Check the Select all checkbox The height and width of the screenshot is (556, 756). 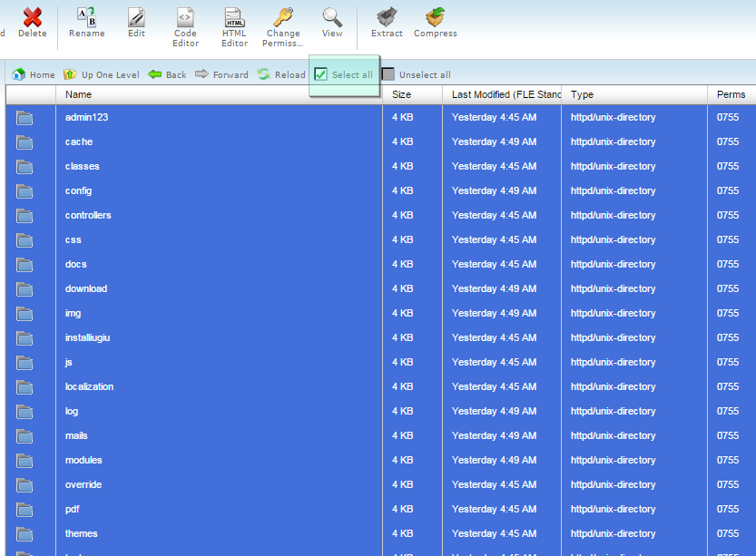(x=320, y=74)
